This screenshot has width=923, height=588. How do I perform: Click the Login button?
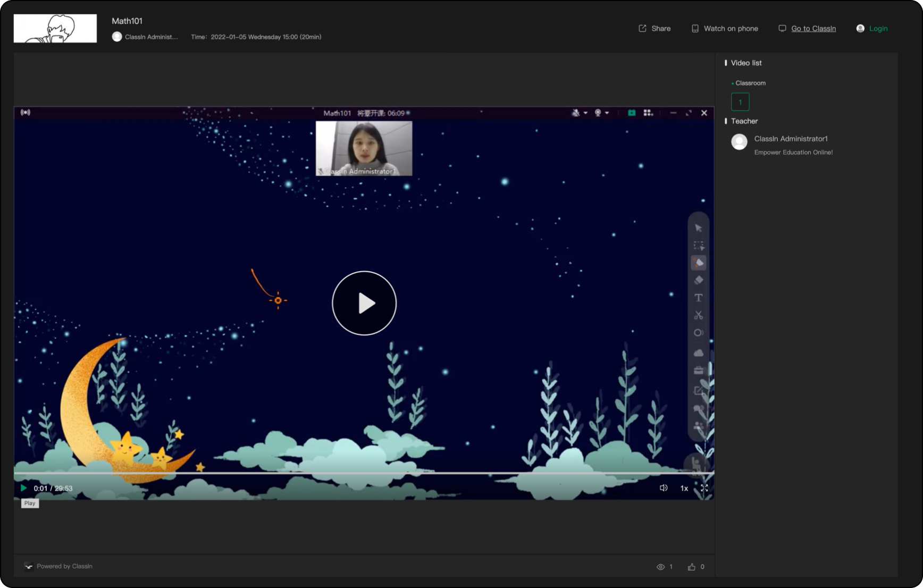click(878, 29)
